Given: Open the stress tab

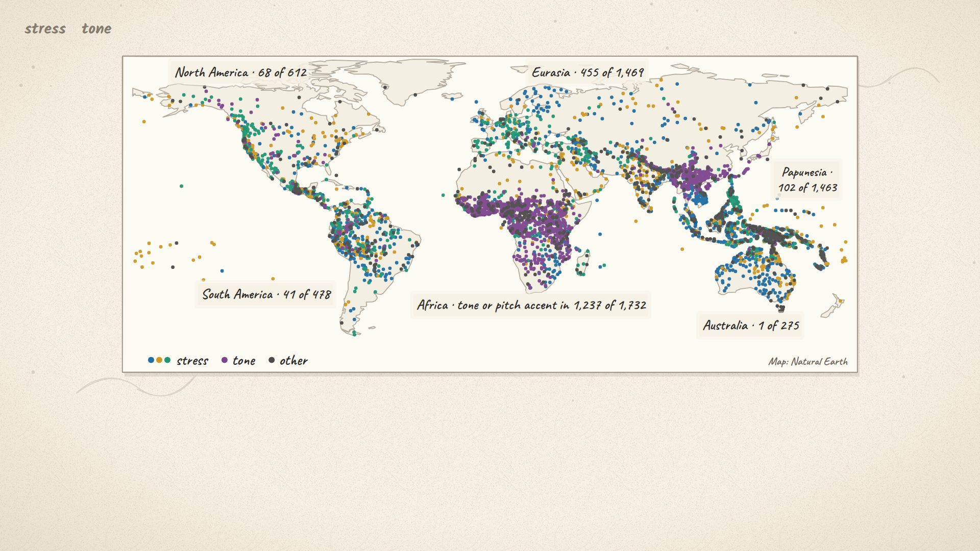Looking at the screenshot, I should pos(45,29).
